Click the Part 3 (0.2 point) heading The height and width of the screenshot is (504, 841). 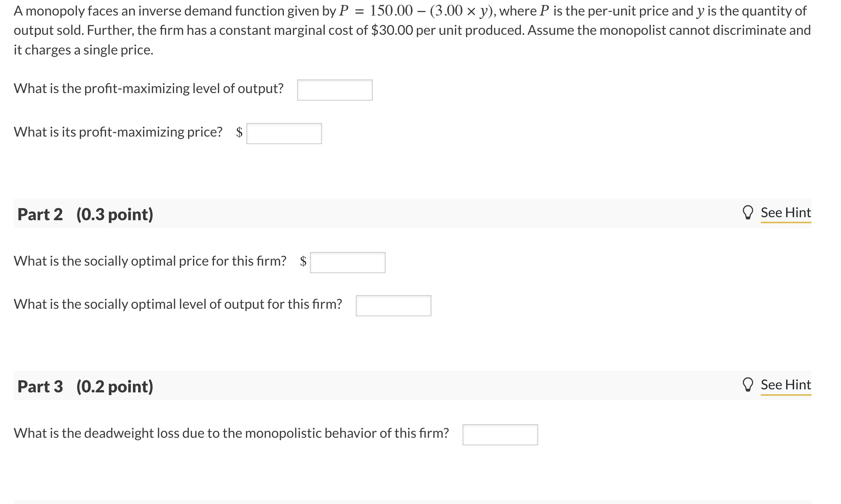(85, 387)
